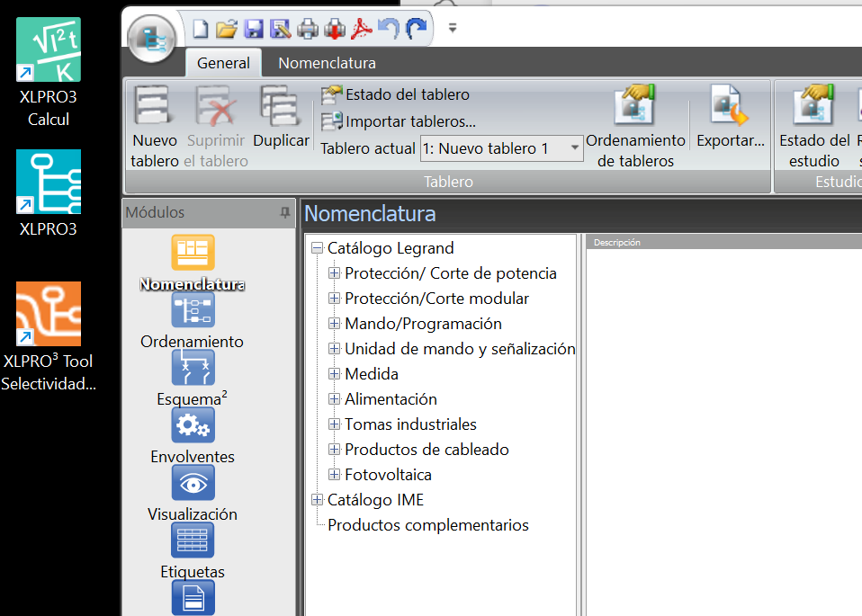Click the save-as icon with pencil

click(x=281, y=28)
